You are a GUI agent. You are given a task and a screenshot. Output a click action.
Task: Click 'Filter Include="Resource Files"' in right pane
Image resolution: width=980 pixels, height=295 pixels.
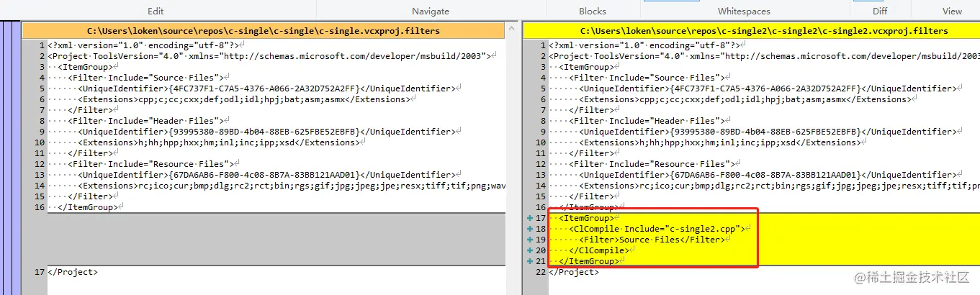tap(654, 164)
